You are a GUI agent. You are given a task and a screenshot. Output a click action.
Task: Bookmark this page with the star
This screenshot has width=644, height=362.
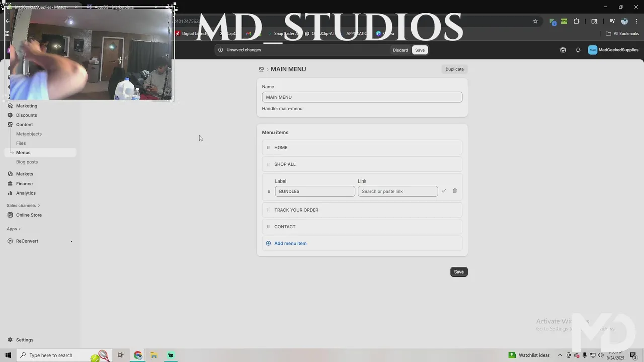535,21
